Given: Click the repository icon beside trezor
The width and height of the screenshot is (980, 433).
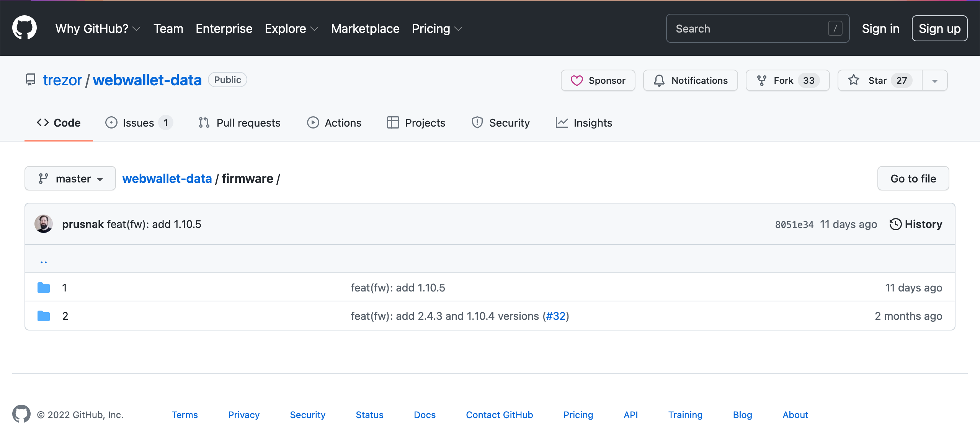Looking at the screenshot, I should [x=31, y=80].
